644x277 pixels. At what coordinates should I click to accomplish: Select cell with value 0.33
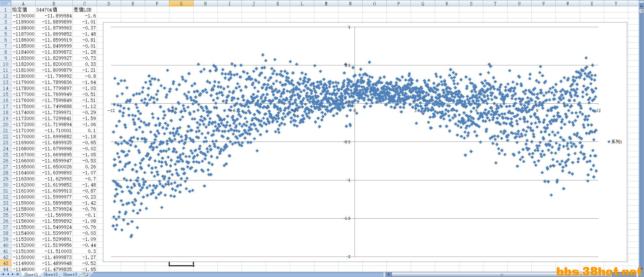pyautogui.click(x=85, y=64)
